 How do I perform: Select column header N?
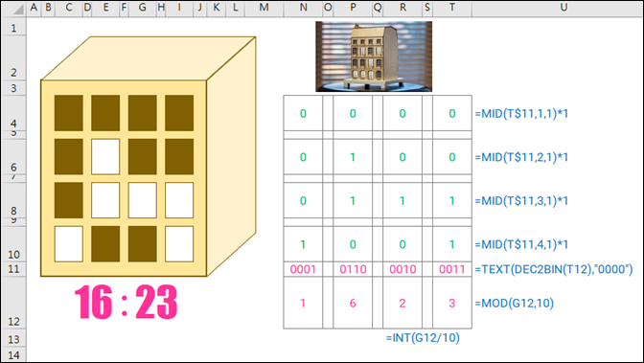pyautogui.click(x=303, y=8)
